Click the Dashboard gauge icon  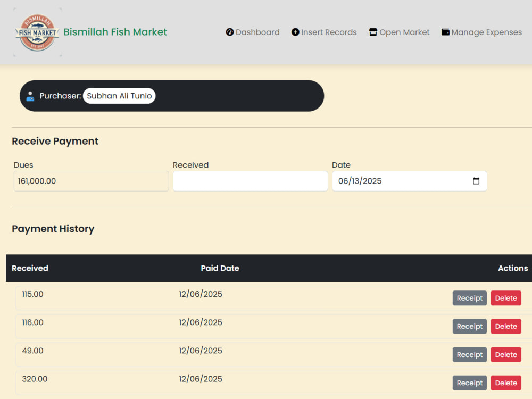tap(230, 32)
